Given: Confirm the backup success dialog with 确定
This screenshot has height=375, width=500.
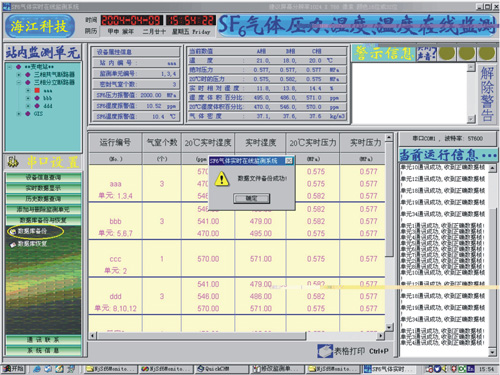Looking at the screenshot, I should coord(252,199).
